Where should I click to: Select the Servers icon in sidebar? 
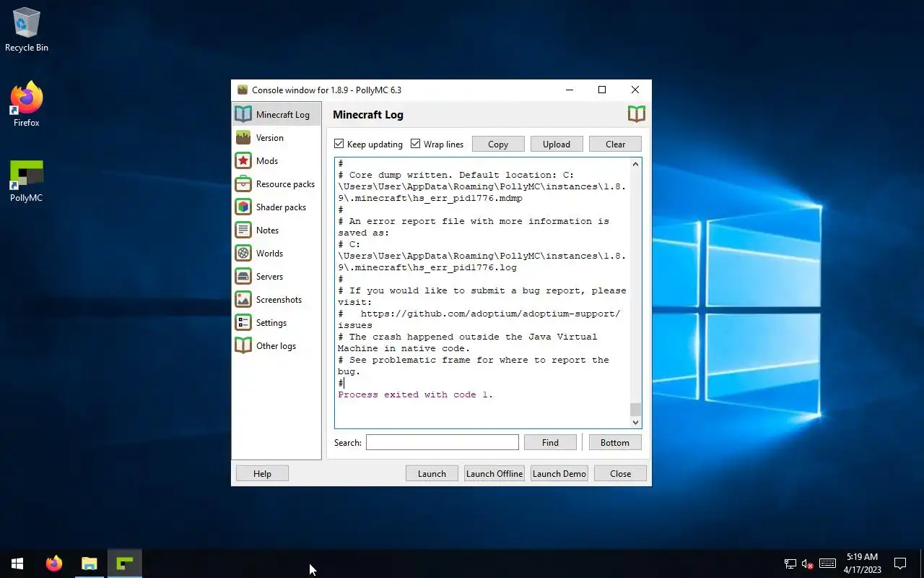pos(243,276)
